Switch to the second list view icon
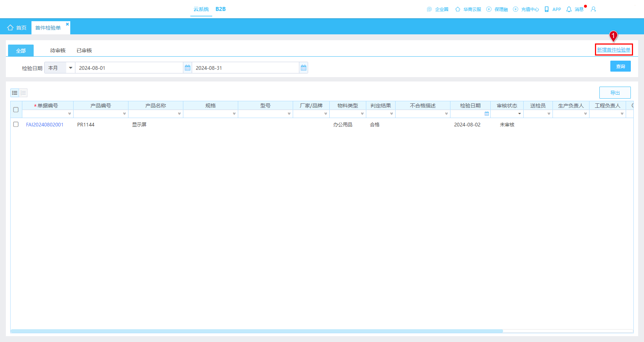 pyautogui.click(x=23, y=93)
